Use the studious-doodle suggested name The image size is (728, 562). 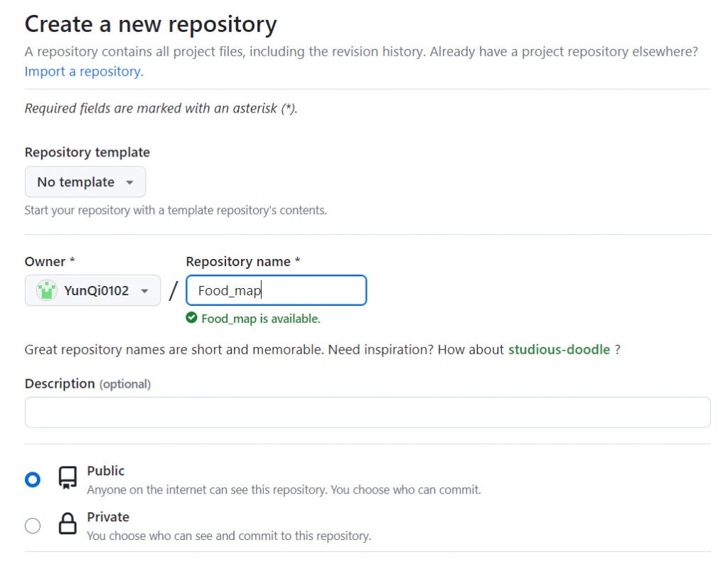click(x=559, y=349)
